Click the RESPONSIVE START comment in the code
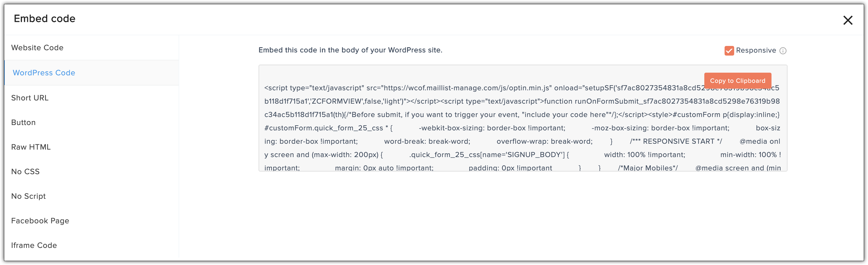 [676, 141]
